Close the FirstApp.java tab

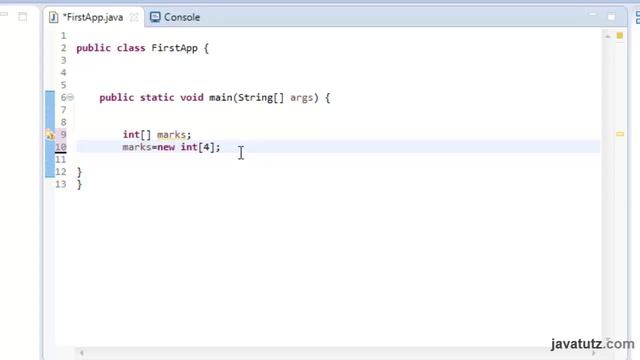tap(134, 18)
